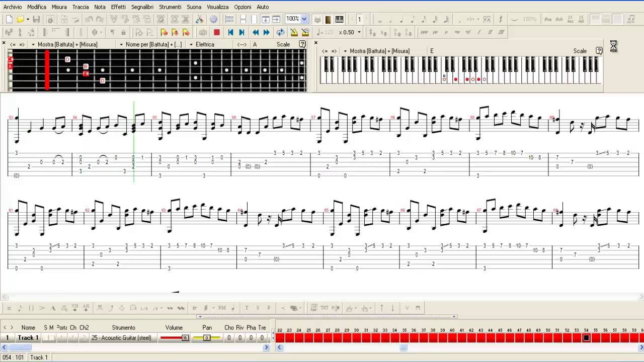Apply palm mute P.M icon
The height and width of the screenshot is (362, 644).
click(222, 308)
